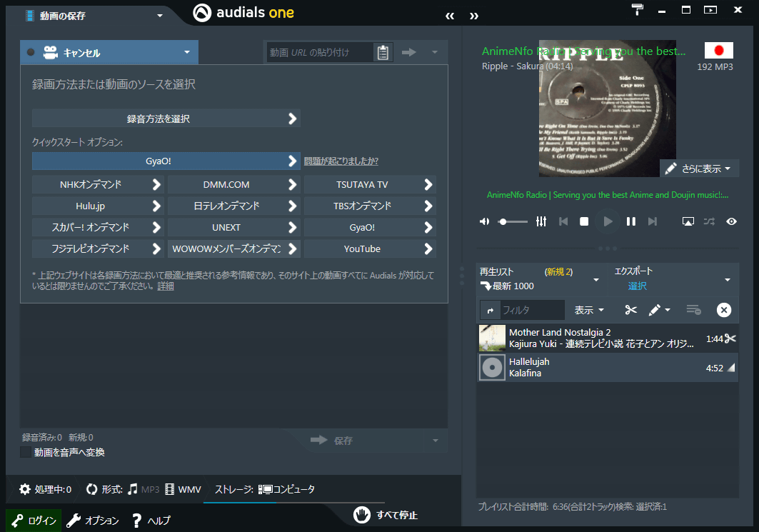
Task: Click the stop-all hand icon
Action: (x=361, y=515)
